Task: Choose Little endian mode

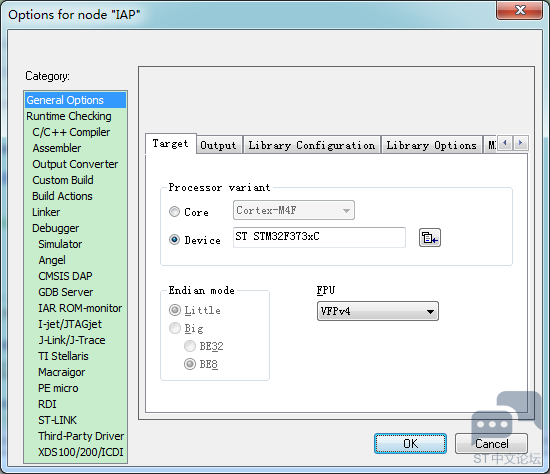Action: point(175,310)
